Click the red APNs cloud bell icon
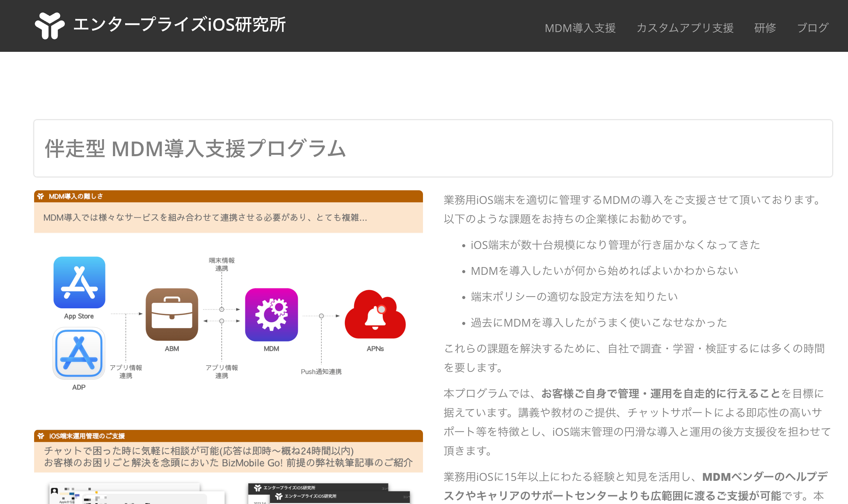Image resolution: width=848 pixels, height=504 pixels. point(375,315)
